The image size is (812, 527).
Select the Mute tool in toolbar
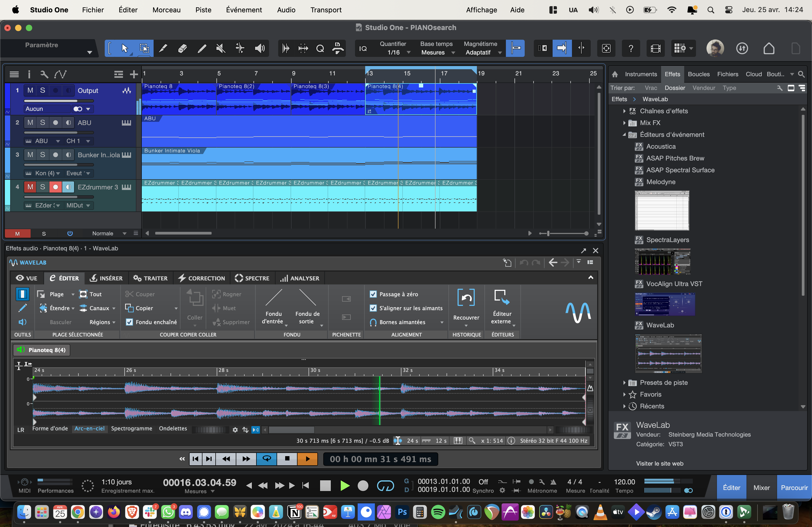coord(221,49)
